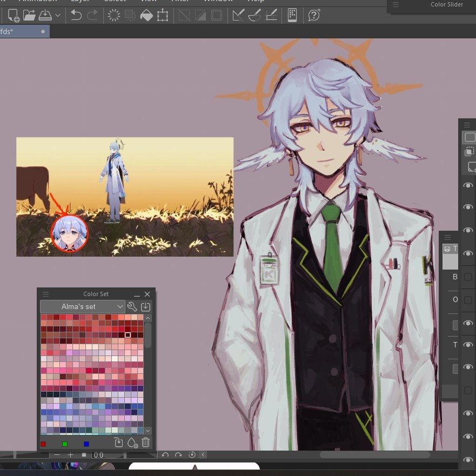The height and width of the screenshot is (476, 476).
Task: Redo using the greyed forward arrow
Action: pyautogui.click(x=92, y=15)
